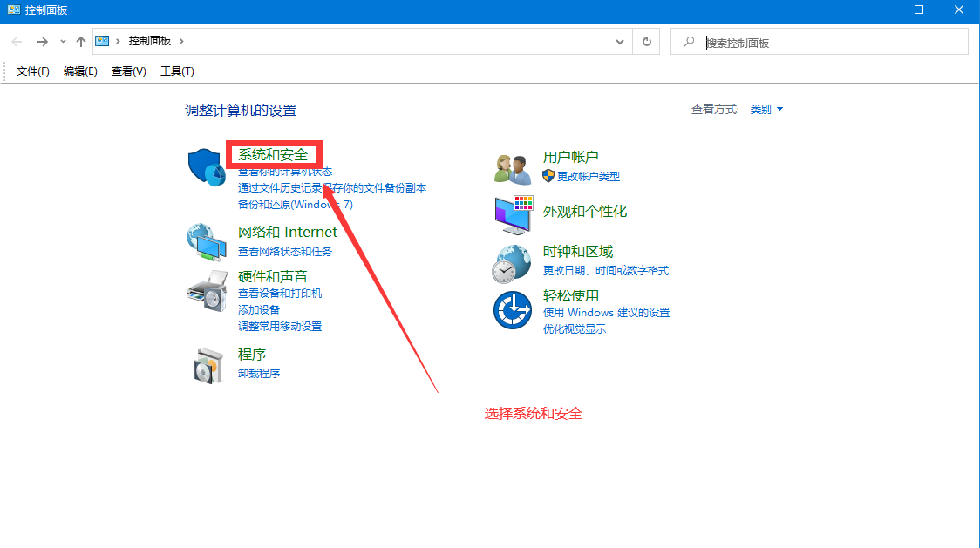Click 查看网络状态和任务 link
Viewport: 980px width, 548px height.
click(x=285, y=251)
